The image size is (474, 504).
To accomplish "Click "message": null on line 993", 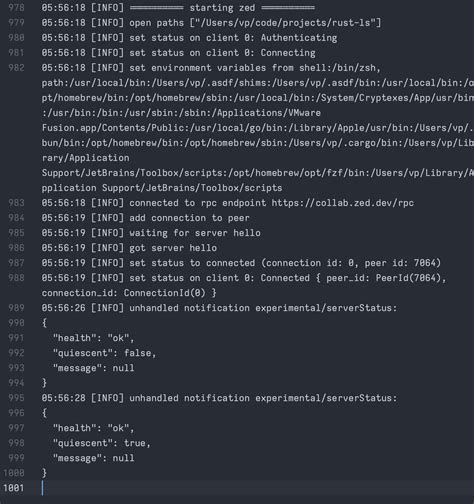I will 93,368.
